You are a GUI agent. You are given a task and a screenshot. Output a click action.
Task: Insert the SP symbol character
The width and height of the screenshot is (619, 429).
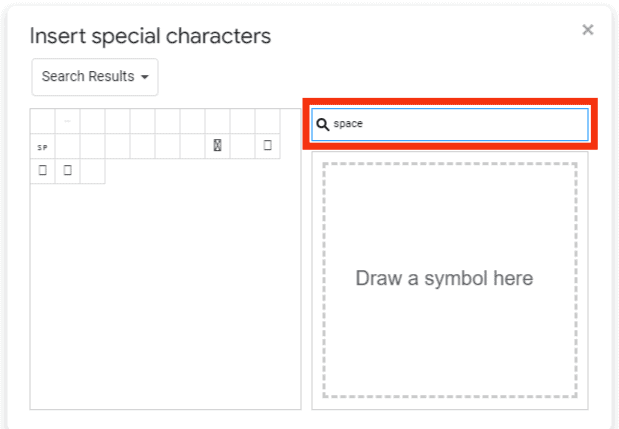pos(43,146)
